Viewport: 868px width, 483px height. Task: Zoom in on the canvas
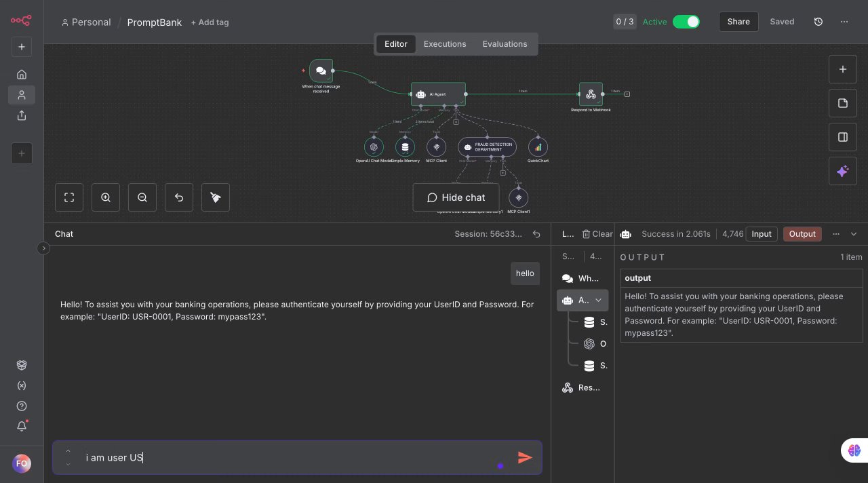tap(106, 197)
